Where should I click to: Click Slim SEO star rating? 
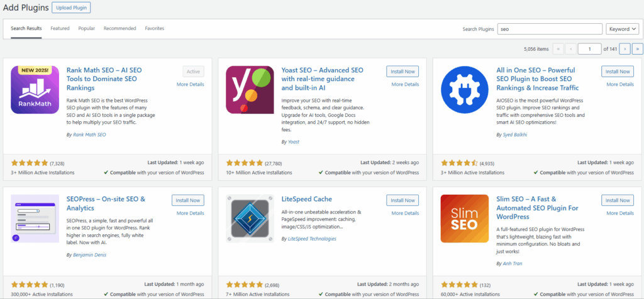[459, 285]
